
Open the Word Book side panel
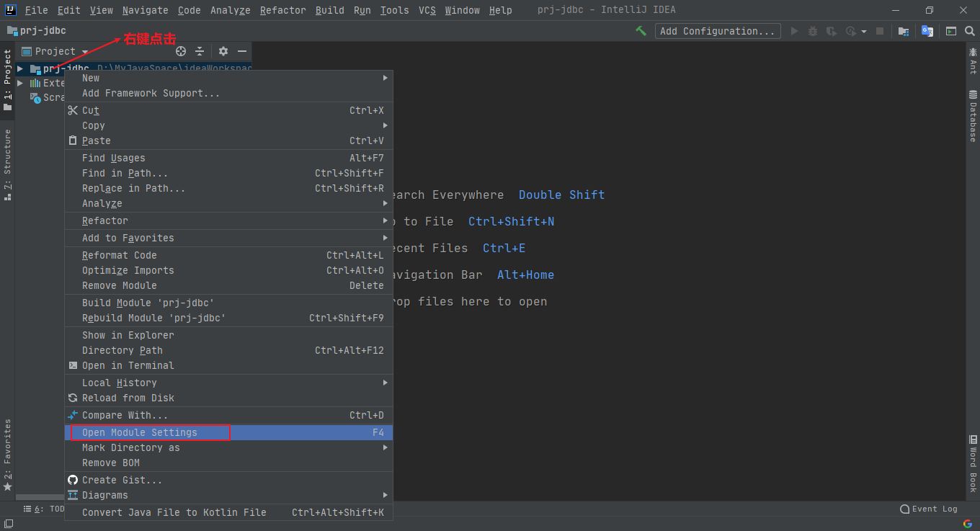coord(973,464)
